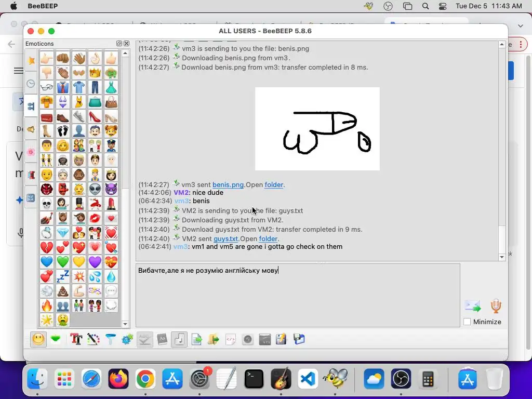The image size is (532, 399).
Task: Open the guys.txt file link
Action: [225, 238]
